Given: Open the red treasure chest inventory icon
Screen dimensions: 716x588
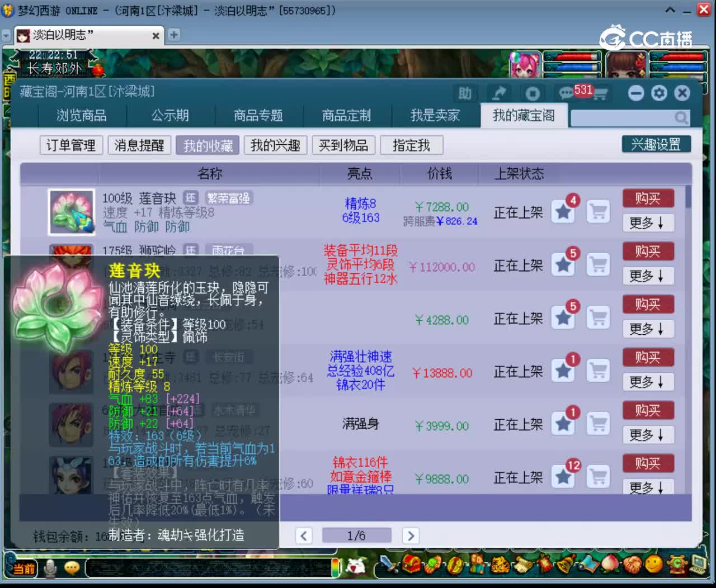Looking at the screenshot, I should tap(412, 565).
